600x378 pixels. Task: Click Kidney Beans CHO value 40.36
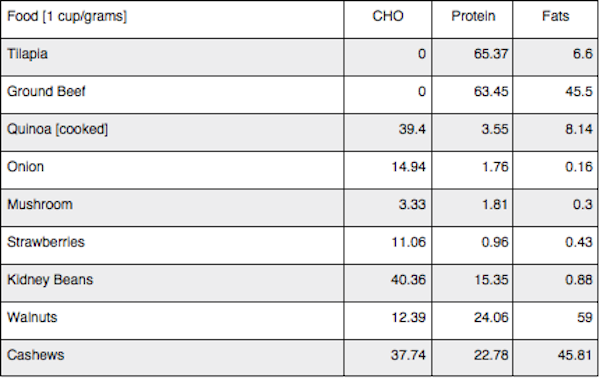pos(408,280)
